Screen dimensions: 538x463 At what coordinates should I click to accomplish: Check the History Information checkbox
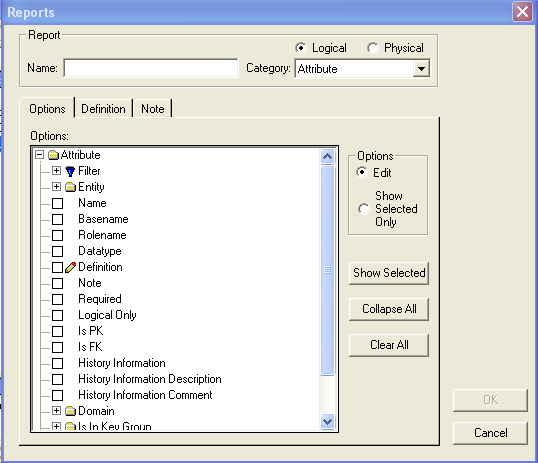click(x=57, y=363)
